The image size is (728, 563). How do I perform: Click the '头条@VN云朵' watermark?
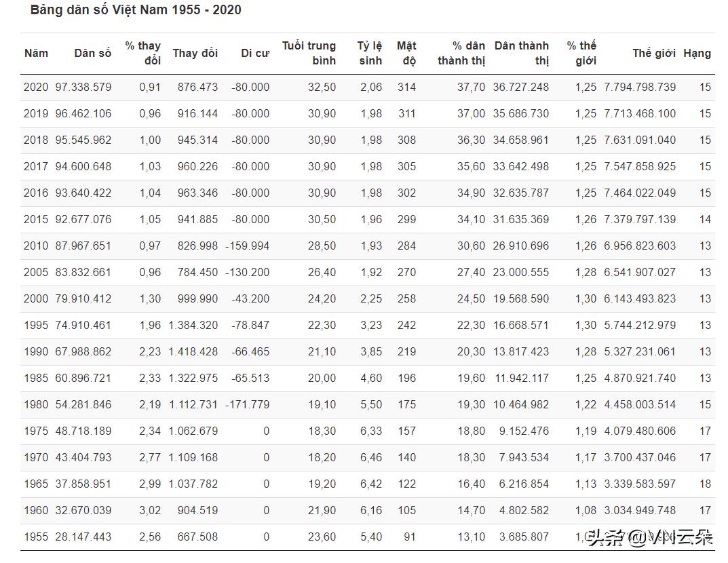[650, 539]
